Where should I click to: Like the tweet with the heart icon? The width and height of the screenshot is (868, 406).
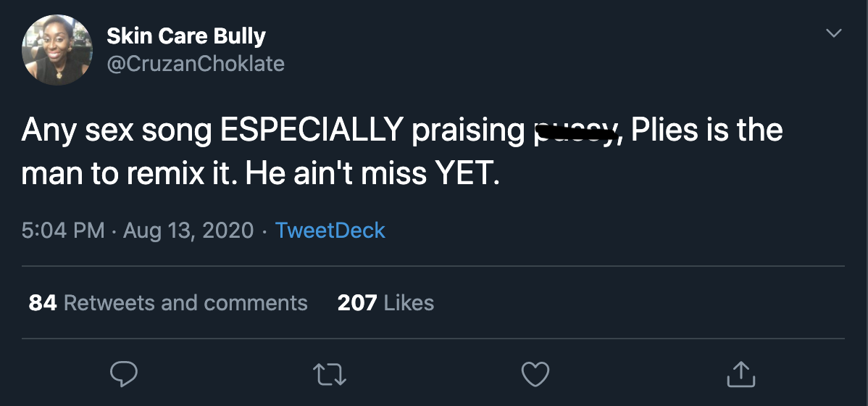coord(535,373)
